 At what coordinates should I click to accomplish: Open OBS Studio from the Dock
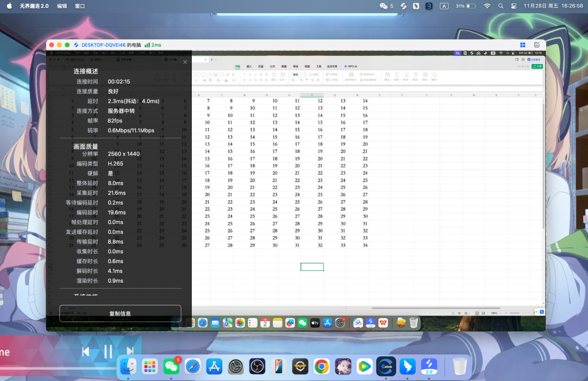[x=257, y=367]
